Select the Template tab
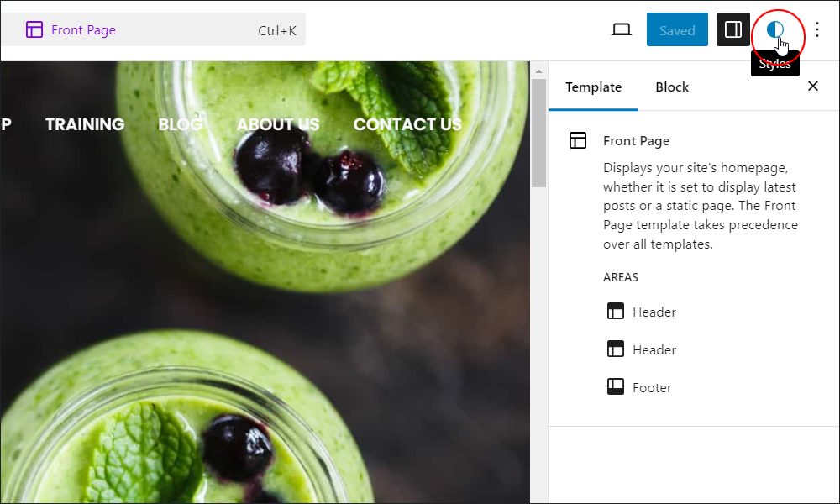 594,87
